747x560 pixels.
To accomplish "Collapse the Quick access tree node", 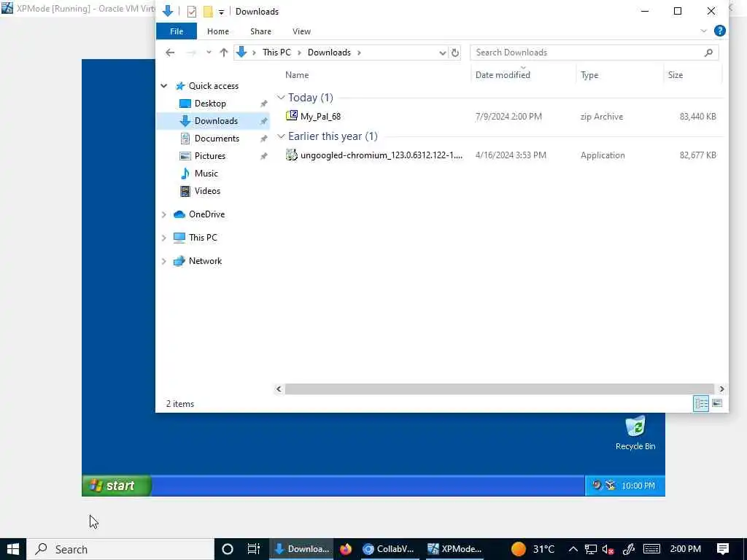I will pos(164,86).
